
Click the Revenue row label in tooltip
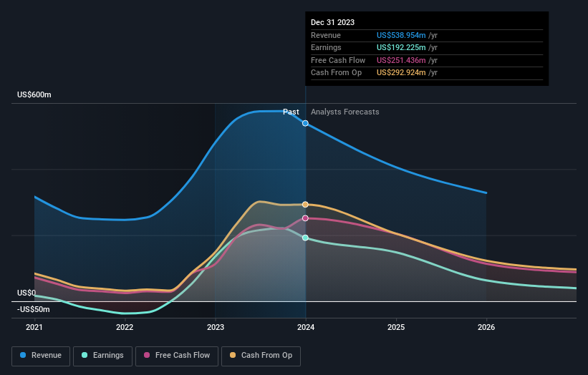(x=325, y=35)
